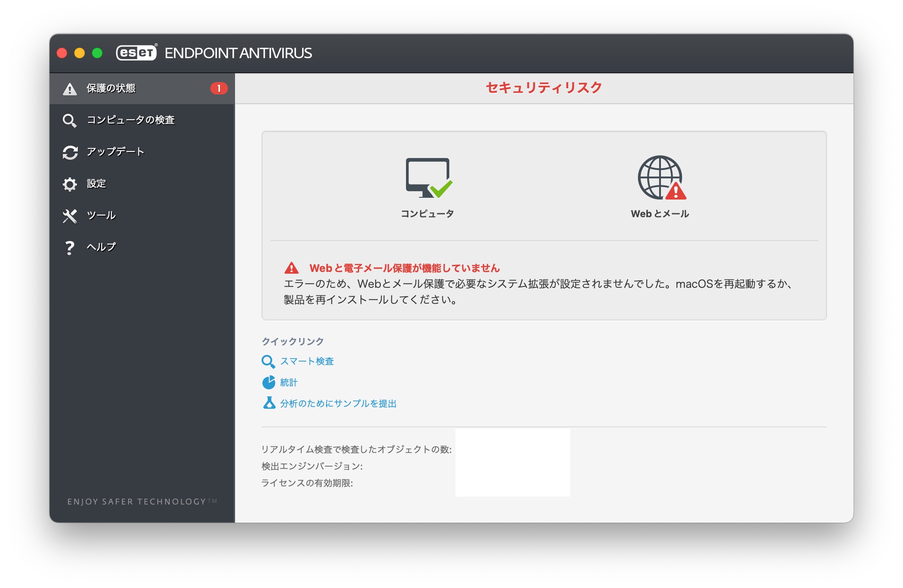Image resolution: width=903 pixels, height=588 pixels.
Task: Open the ヘルプ section in sidebar
Action: (x=101, y=247)
